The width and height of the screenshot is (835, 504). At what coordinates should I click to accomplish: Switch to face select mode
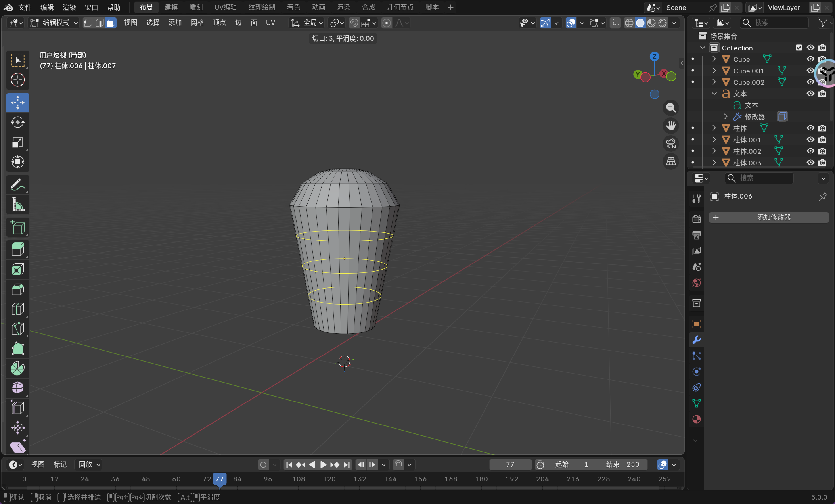pos(111,23)
